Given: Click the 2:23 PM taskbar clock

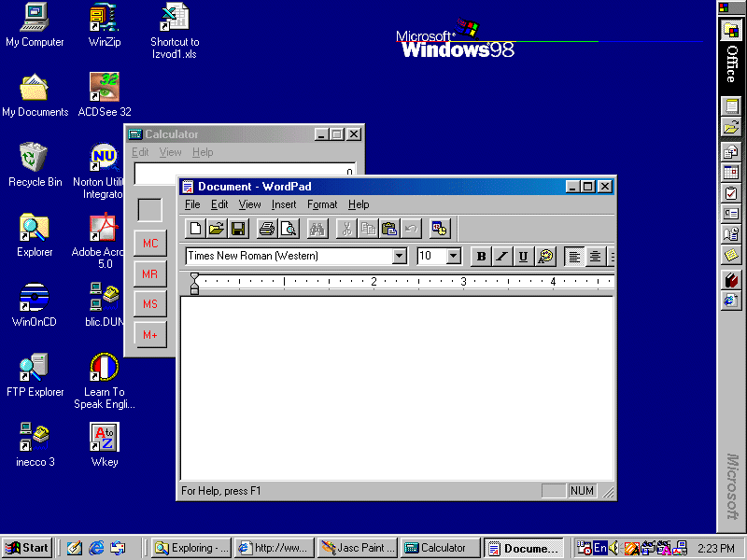Looking at the screenshot, I should 715,549.
